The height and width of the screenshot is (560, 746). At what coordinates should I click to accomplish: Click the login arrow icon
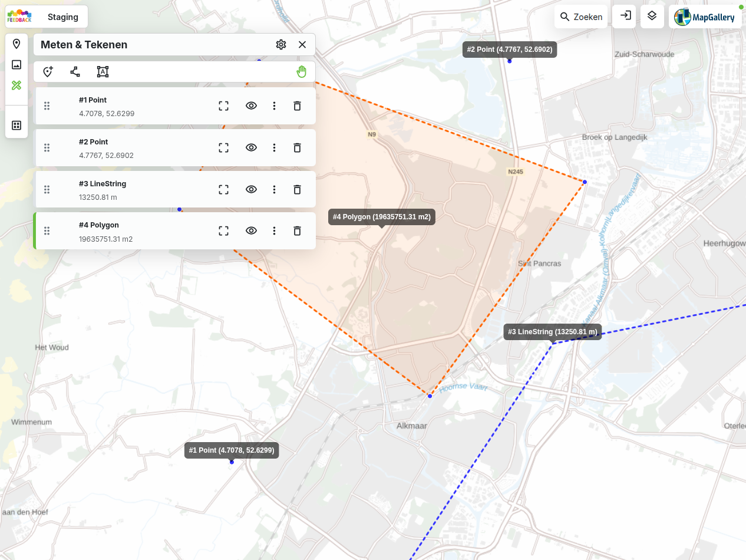click(x=625, y=16)
